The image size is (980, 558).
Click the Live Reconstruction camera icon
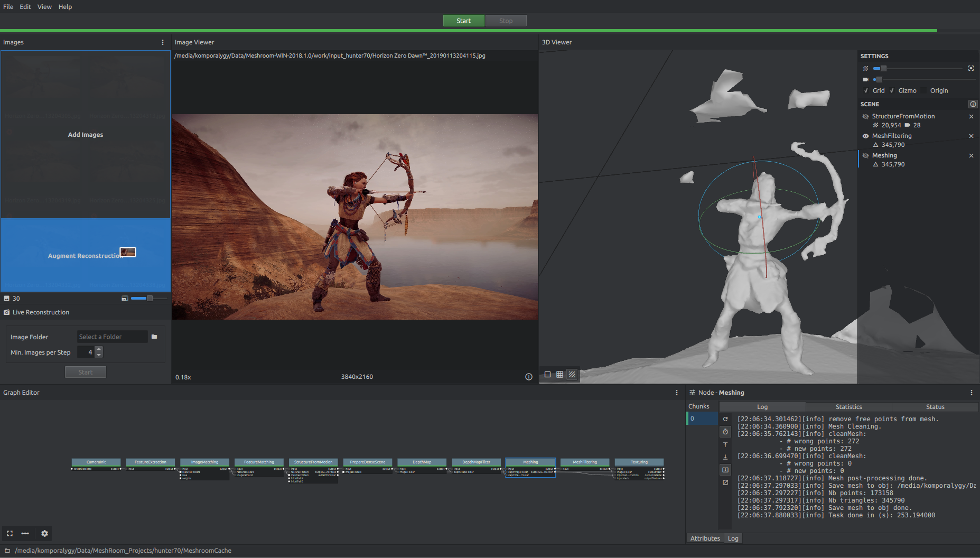coord(6,312)
